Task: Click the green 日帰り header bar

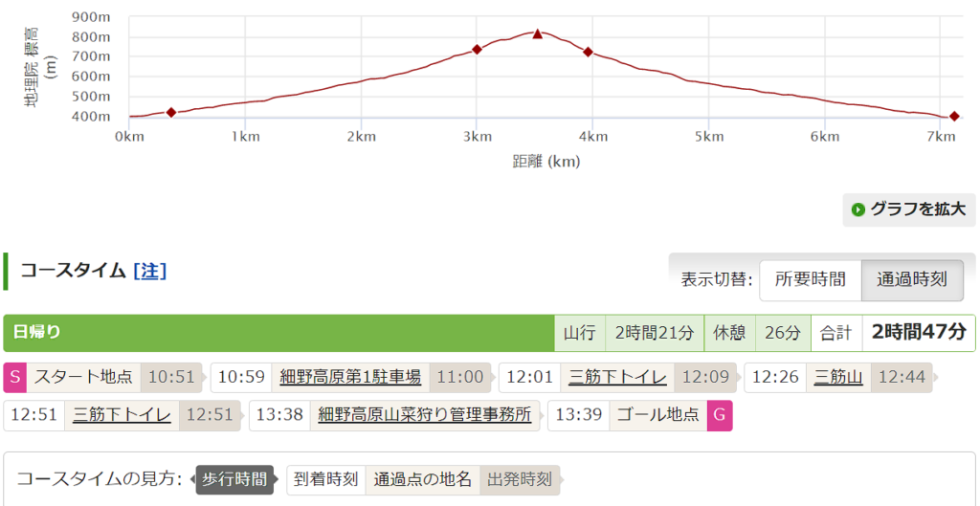Action: point(278,333)
